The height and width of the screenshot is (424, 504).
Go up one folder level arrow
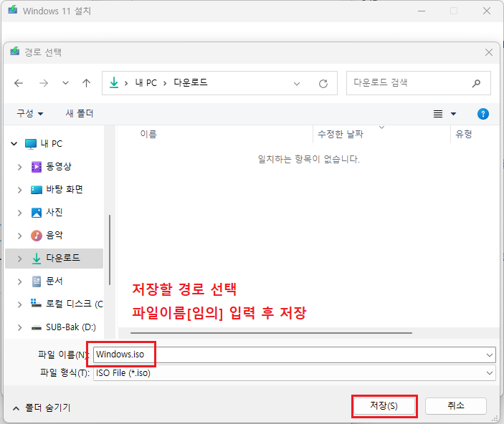[x=86, y=83]
